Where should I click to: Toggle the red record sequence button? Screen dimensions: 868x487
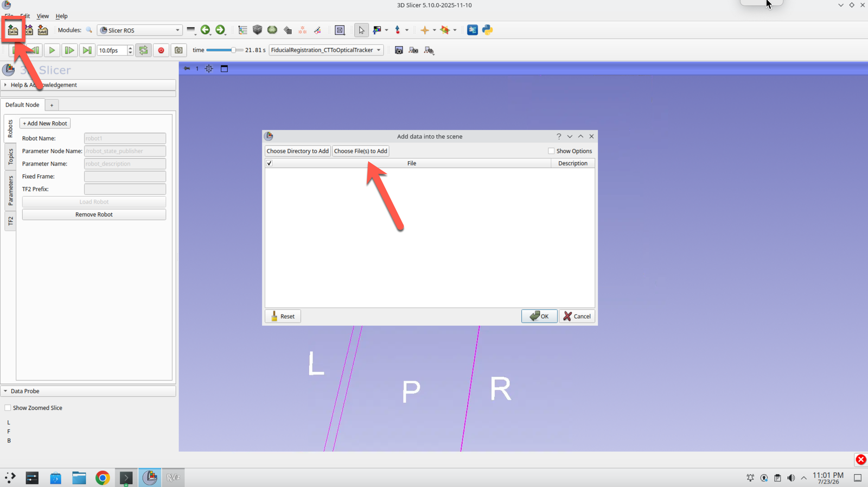[x=161, y=50]
